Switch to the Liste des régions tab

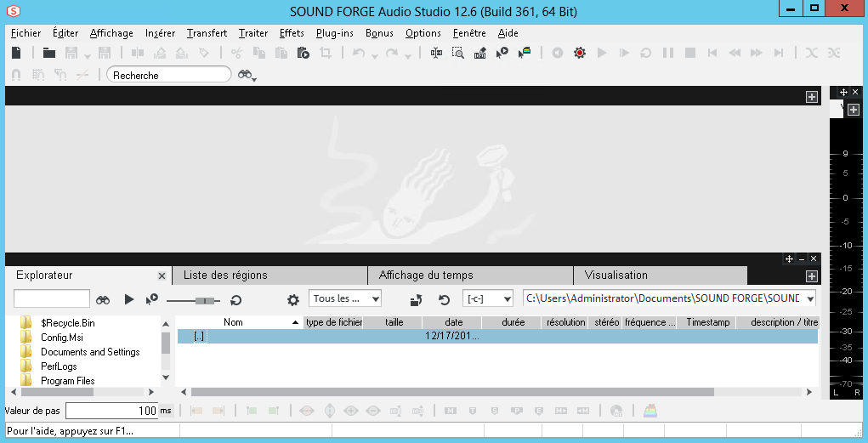[x=270, y=275]
